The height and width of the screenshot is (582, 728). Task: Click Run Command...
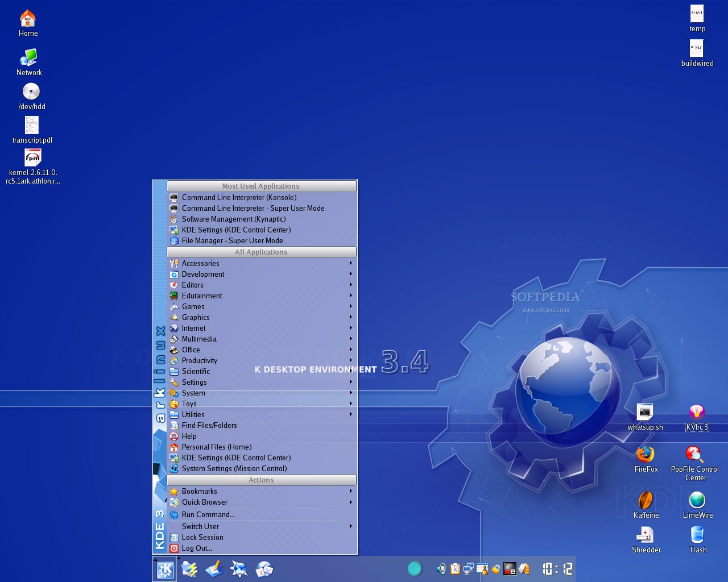(208, 514)
